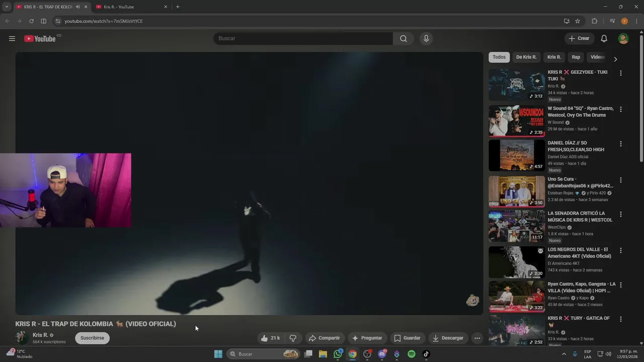The width and height of the screenshot is (644, 362).
Task: Open a new browser tab
Action: point(178,7)
